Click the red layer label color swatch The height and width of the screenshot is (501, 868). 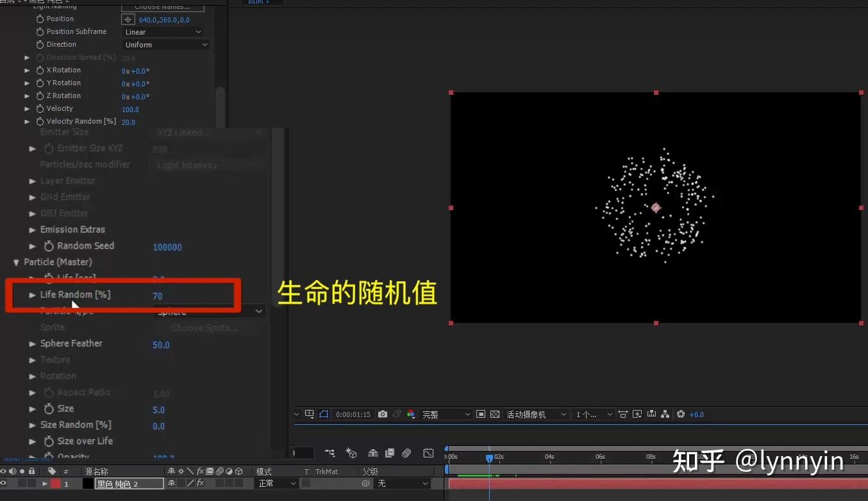click(55, 484)
